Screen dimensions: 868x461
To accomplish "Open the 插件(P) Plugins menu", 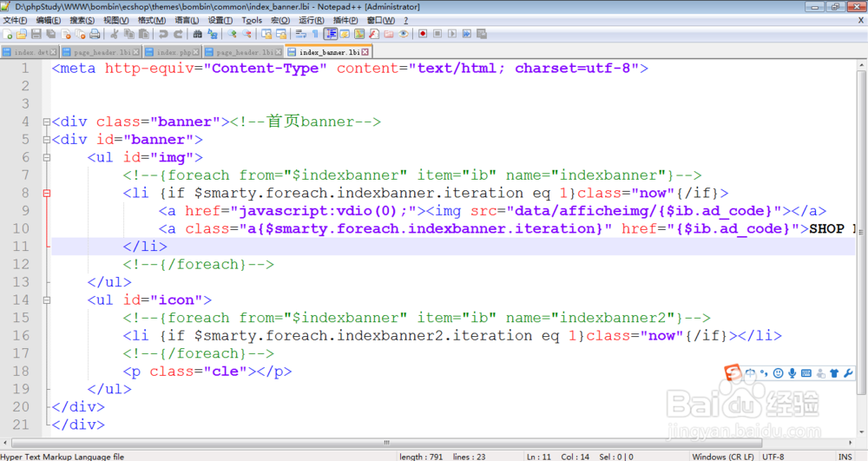I will (x=345, y=20).
